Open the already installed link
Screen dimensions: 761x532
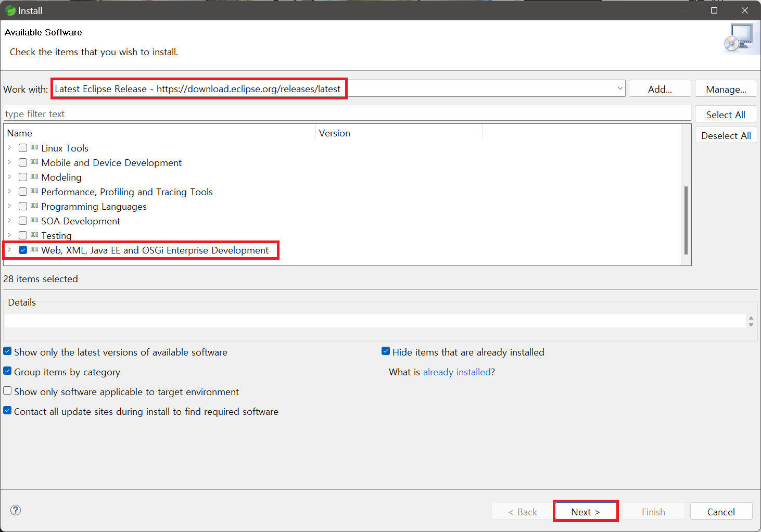(457, 372)
